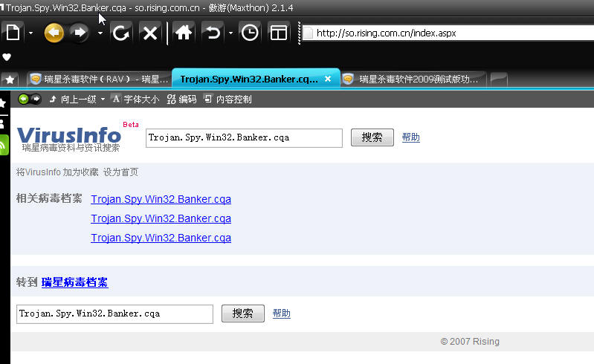Viewport: 594px width, 364px height.
Task: Go back with the yellow back arrow
Action: click(54, 33)
